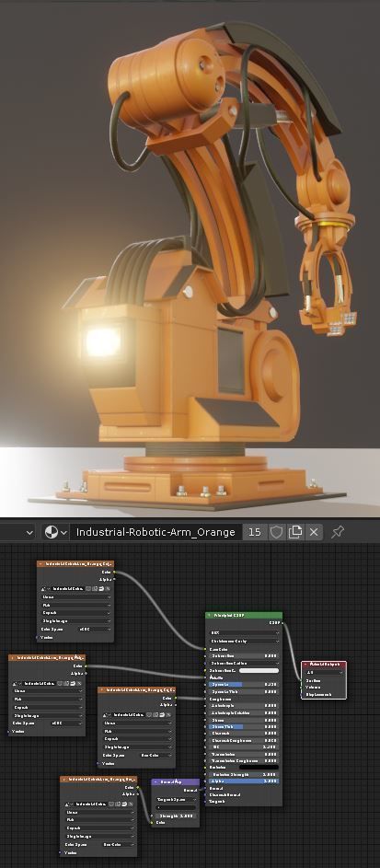Select the Material Output node header
This screenshot has height=868, width=380.
click(324, 665)
